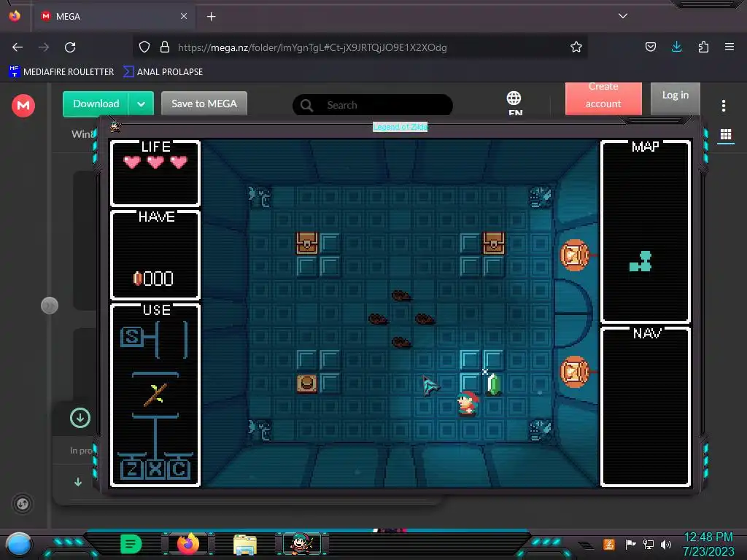747x560 pixels.
Task: Click the rupee counter 000
Action: click(x=153, y=279)
